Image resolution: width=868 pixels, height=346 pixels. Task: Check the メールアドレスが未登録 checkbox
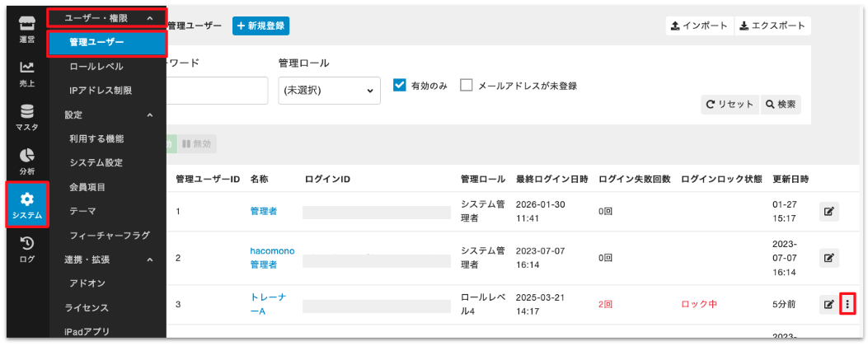click(x=467, y=86)
